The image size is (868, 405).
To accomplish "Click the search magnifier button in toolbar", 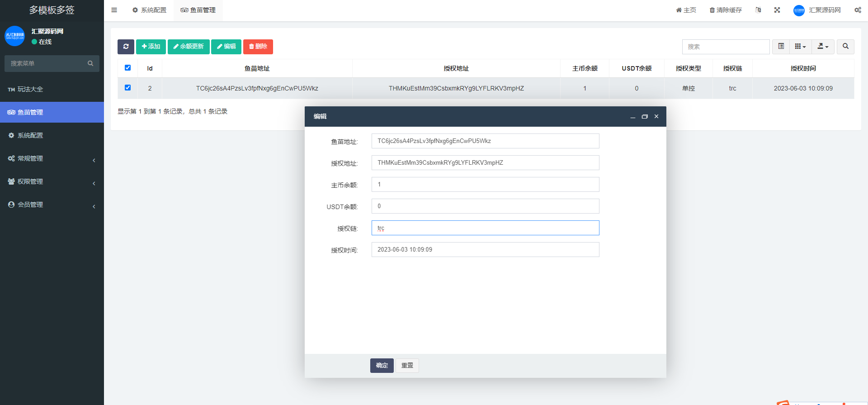I will (845, 47).
